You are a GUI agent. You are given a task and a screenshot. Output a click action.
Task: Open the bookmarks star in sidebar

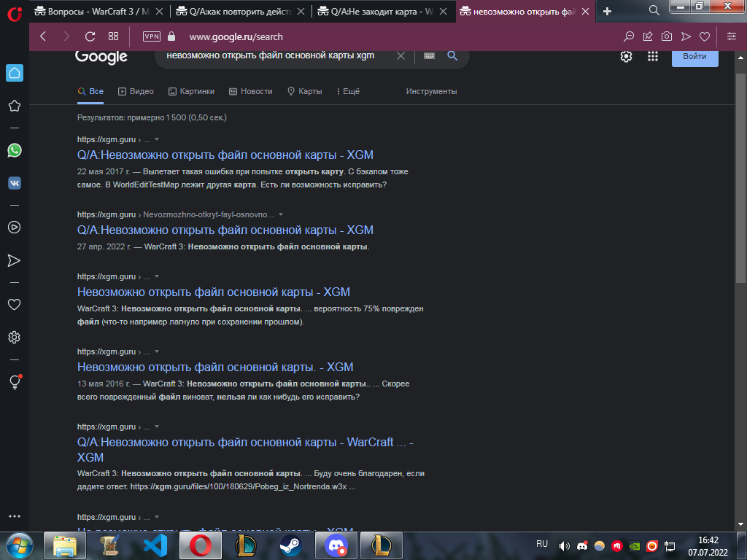click(15, 106)
